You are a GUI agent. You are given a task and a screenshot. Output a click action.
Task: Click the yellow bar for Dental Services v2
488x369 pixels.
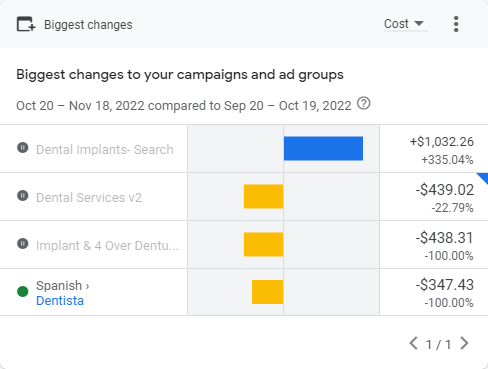click(263, 197)
